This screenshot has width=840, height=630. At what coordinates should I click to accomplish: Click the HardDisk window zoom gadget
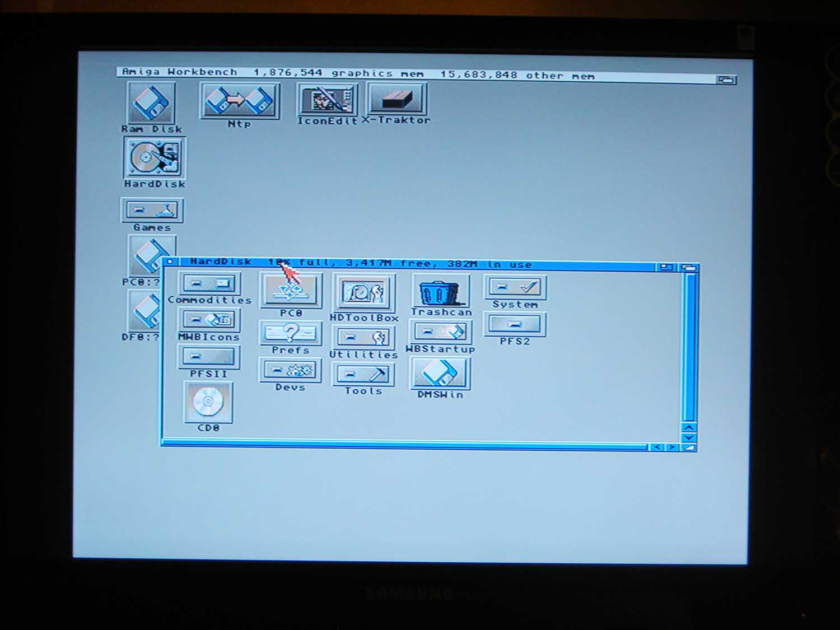tap(666, 268)
